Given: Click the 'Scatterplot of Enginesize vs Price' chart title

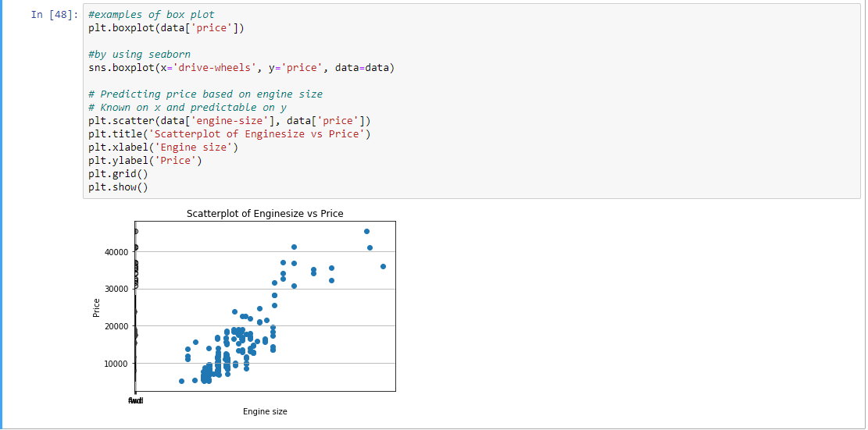Looking at the screenshot, I should 265,213.
